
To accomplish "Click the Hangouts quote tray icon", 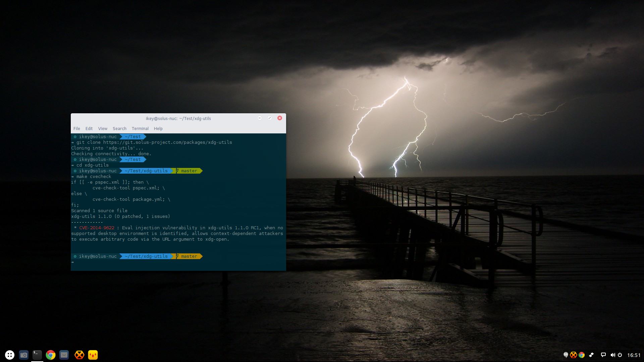I will (x=566, y=355).
